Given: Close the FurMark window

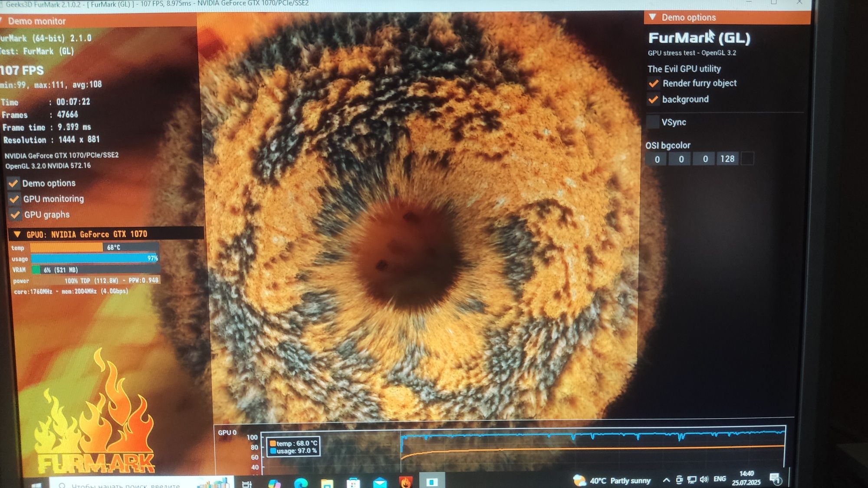Looking at the screenshot, I should pos(799,2).
